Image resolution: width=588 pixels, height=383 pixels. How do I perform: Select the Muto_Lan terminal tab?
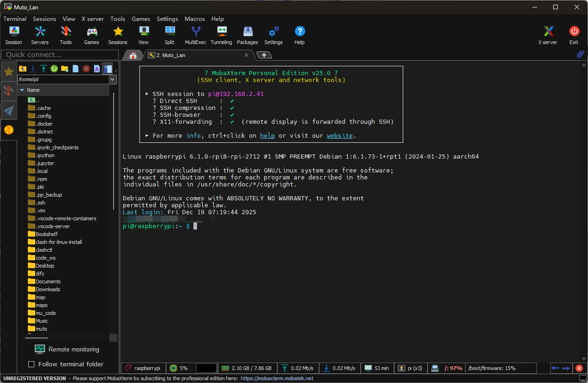pyautogui.click(x=199, y=55)
